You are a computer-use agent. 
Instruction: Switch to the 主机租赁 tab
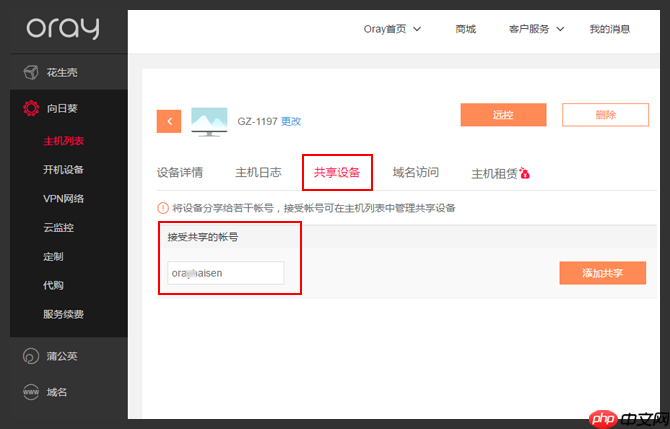[494, 173]
